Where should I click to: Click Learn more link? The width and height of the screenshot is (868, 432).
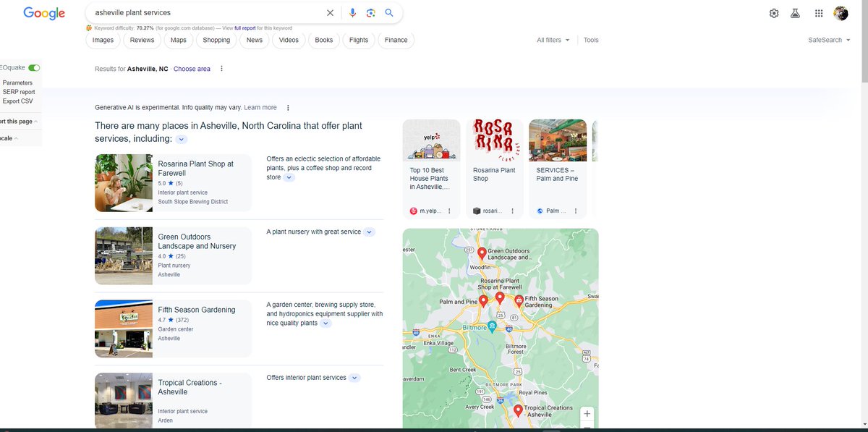point(260,108)
